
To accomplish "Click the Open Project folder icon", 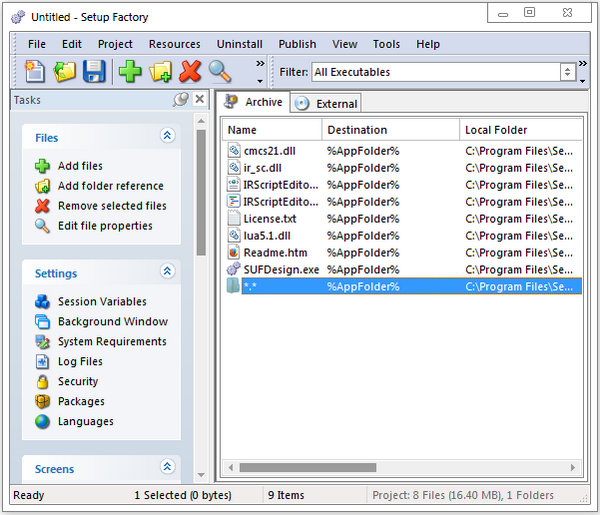I will [x=65, y=71].
